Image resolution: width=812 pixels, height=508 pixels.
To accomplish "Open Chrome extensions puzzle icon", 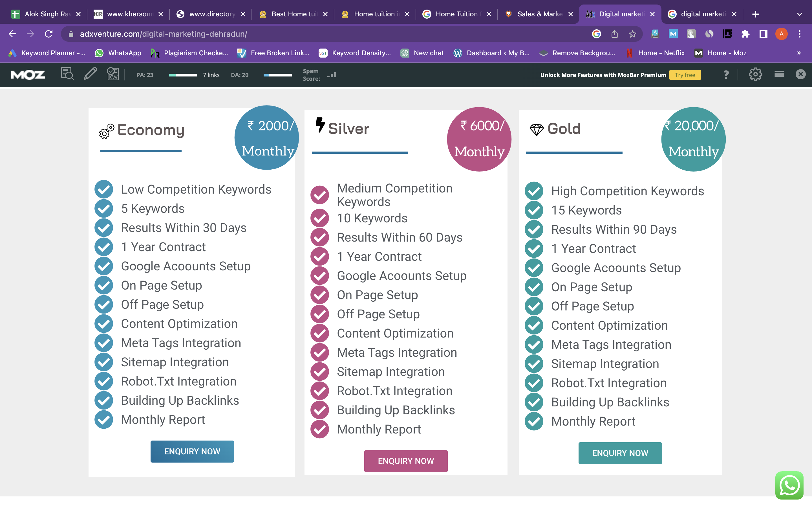I will (745, 34).
